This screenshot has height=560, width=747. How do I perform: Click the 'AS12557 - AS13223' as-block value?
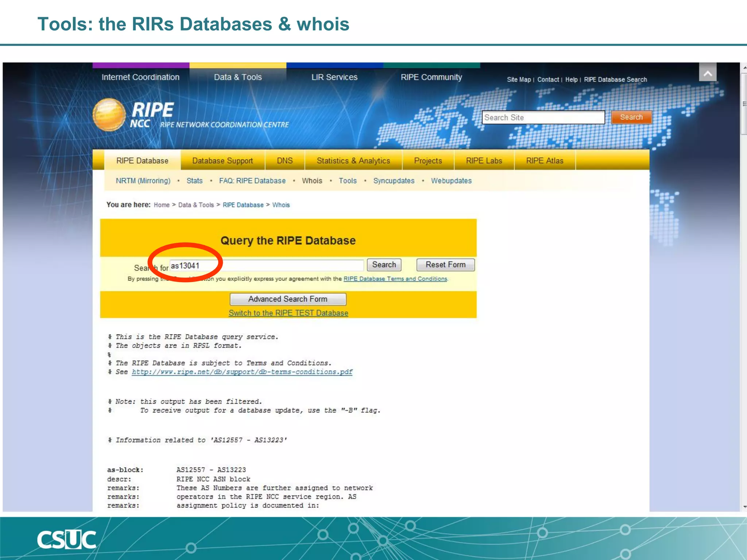point(211,470)
